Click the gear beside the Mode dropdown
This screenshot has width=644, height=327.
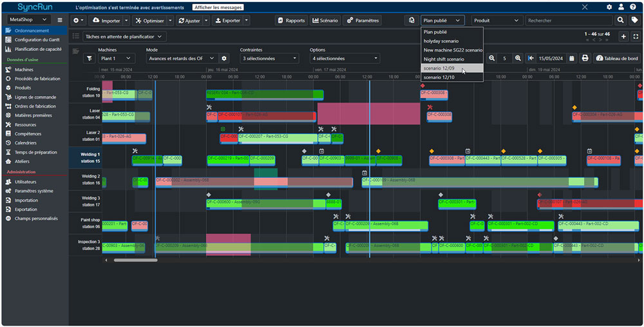coord(224,59)
